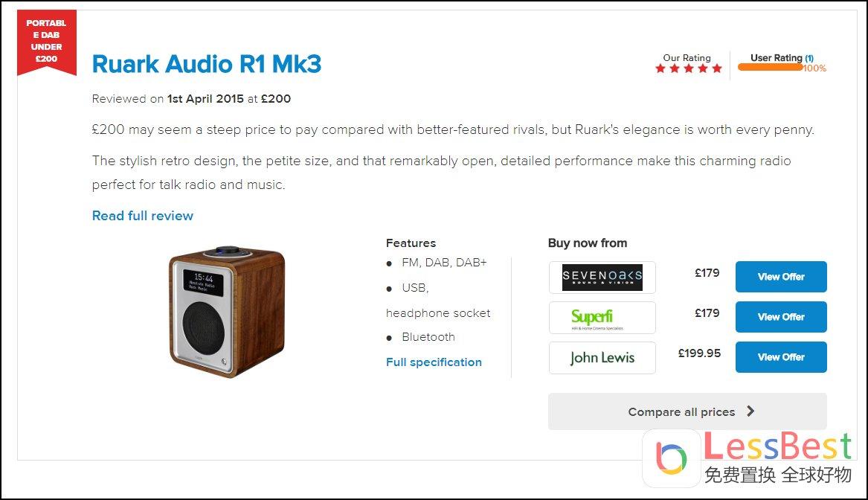Click the arrow on Compare all prices
Viewport: 868px width, 500px height.
click(750, 411)
